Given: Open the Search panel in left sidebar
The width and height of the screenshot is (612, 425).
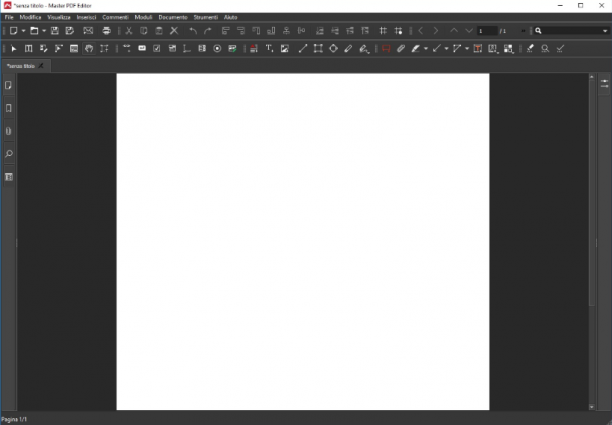Looking at the screenshot, I should (x=9, y=154).
